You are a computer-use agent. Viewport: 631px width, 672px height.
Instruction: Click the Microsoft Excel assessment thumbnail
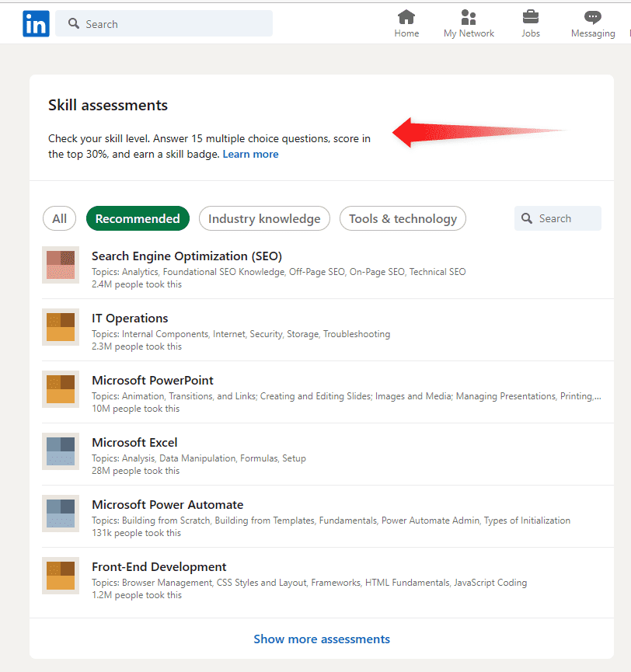click(x=61, y=451)
